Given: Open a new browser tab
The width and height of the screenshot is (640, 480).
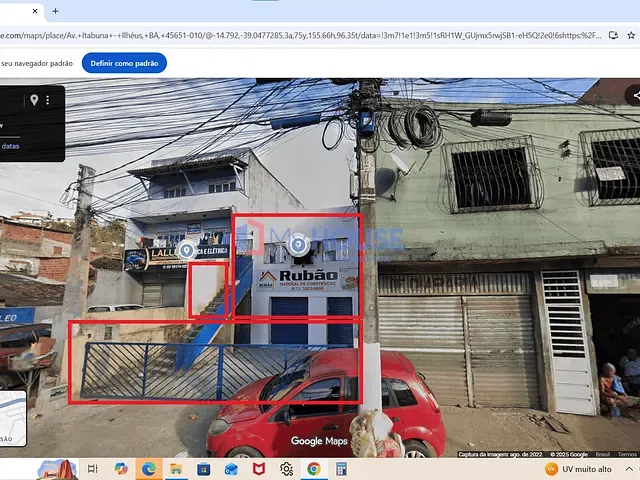Looking at the screenshot, I should pyautogui.click(x=56, y=11).
